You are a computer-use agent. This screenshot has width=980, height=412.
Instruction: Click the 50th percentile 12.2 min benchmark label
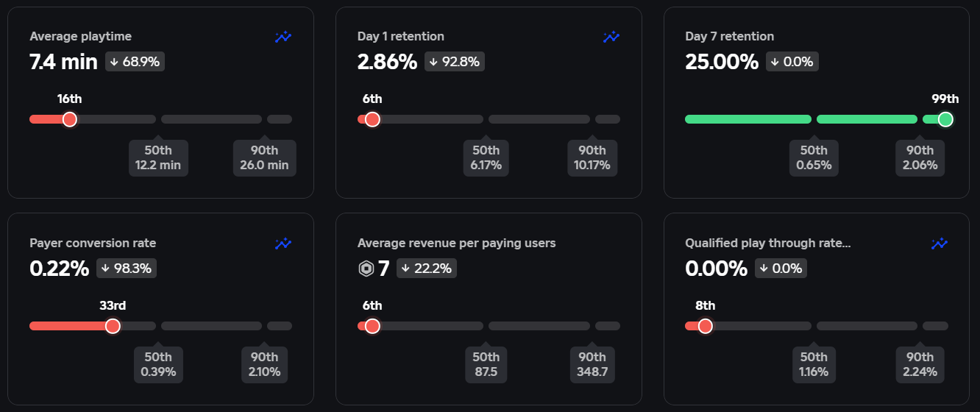(158, 158)
